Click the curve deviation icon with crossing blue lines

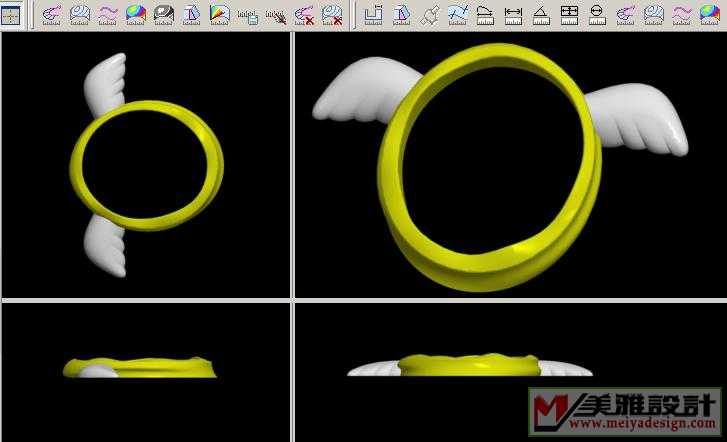pos(458,15)
